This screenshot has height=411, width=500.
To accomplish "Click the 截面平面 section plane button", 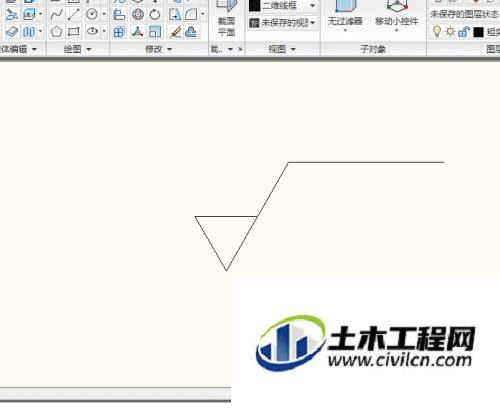I will 226,19.
